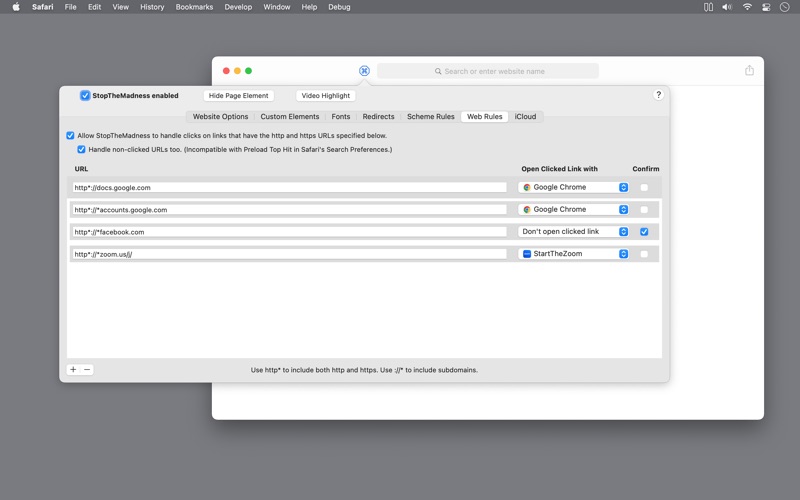The height and width of the screenshot is (500, 800).
Task: Open the Bookmarks menu
Action: click(194, 7)
